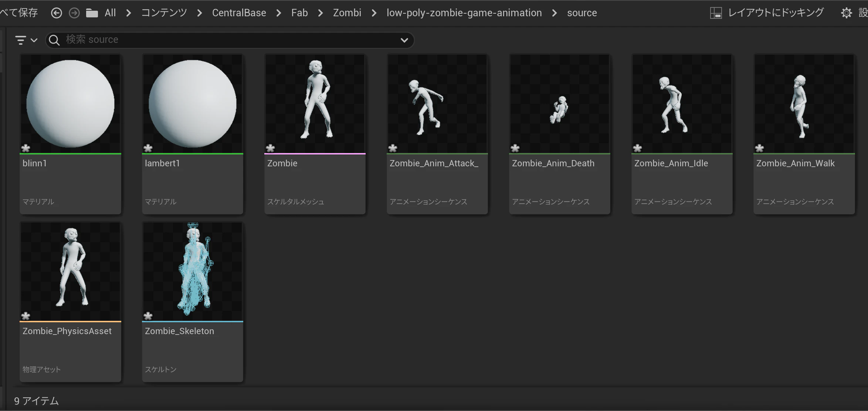
Task: Click source folder in breadcrumb
Action: coord(582,13)
